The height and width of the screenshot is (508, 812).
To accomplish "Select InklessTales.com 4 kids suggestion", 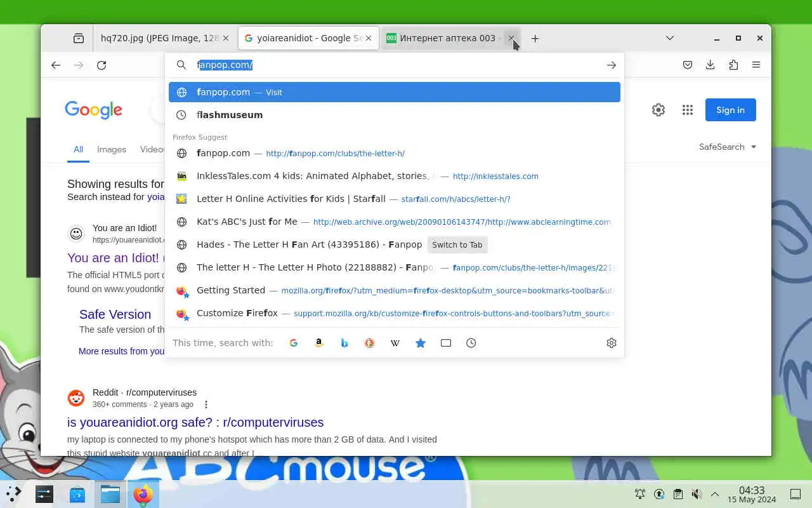I will coord(395,176).
